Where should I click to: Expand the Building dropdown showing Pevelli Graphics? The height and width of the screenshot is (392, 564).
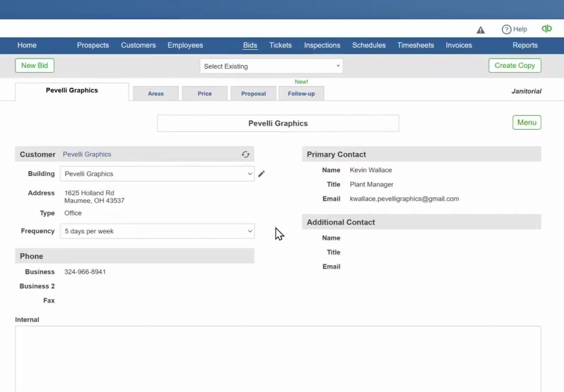[157, 174]
